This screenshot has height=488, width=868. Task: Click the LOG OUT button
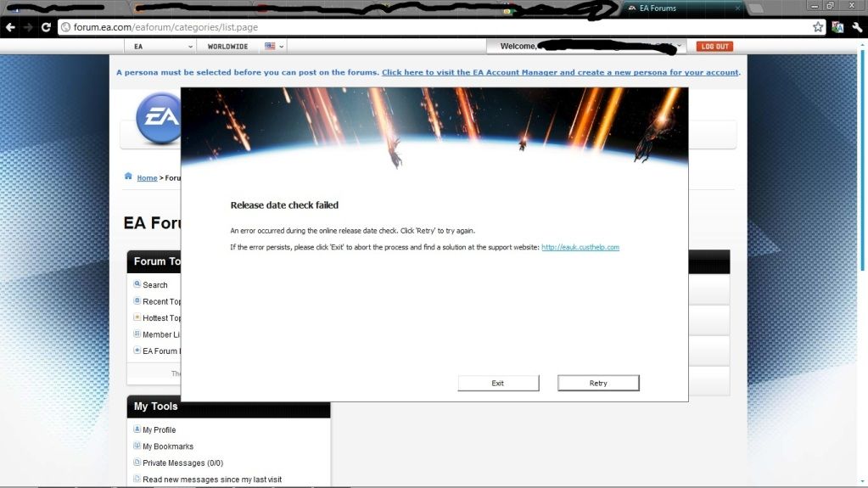click(x=714, y=46)
